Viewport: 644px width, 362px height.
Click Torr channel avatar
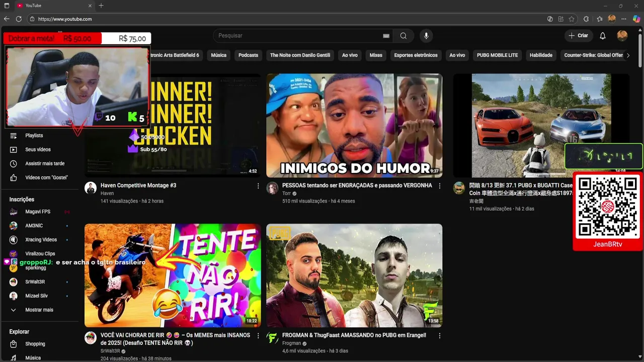[272, 188]
